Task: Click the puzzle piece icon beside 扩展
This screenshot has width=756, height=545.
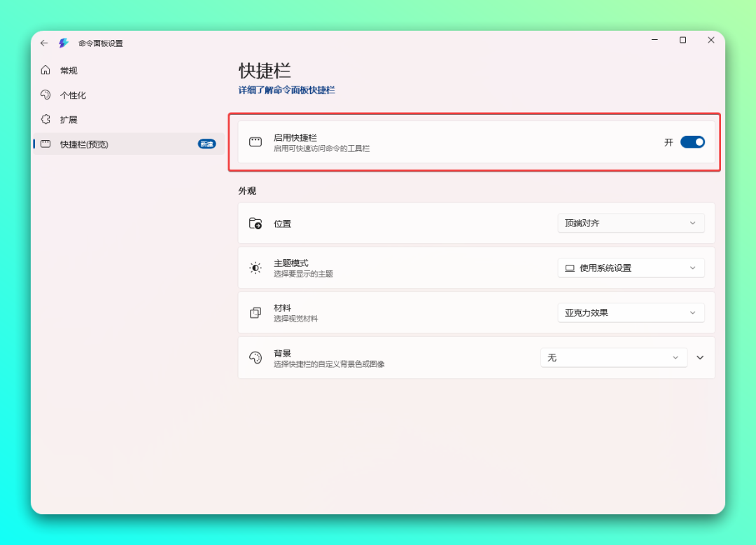Action: point(45,119)
